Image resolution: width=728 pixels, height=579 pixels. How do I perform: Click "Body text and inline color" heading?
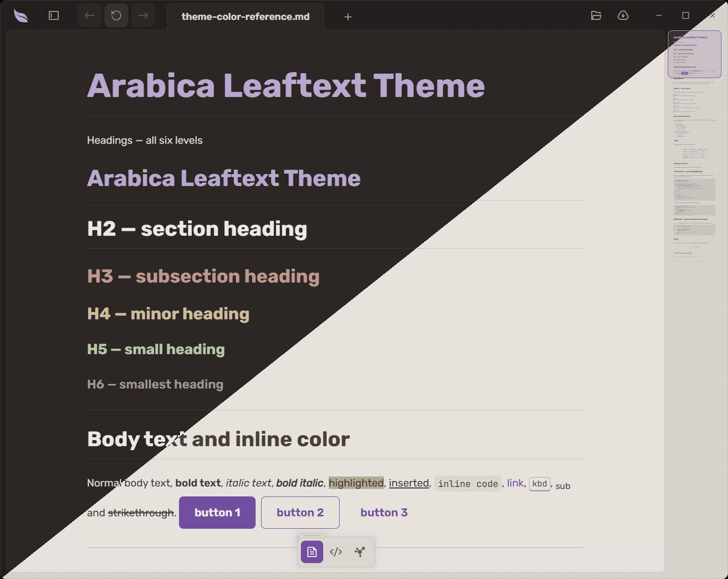point(218,439)
